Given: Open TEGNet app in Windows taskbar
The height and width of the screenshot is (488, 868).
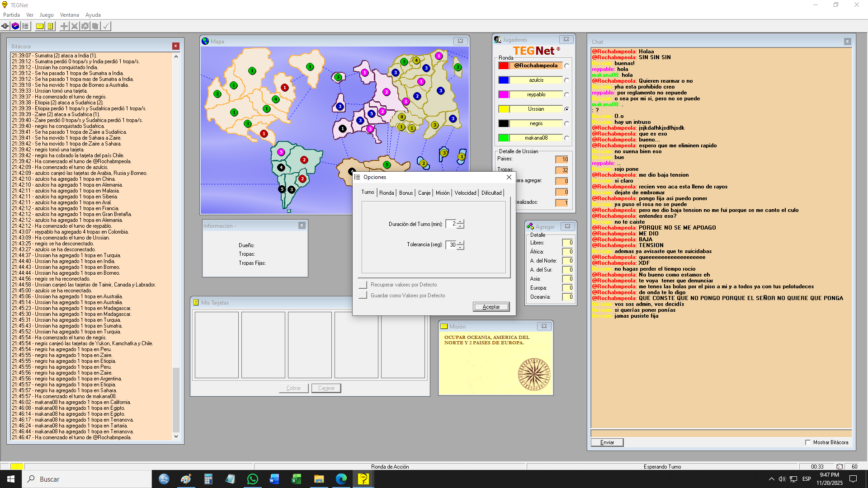Looking at the screenshot, I should click(x=363, y=479).
